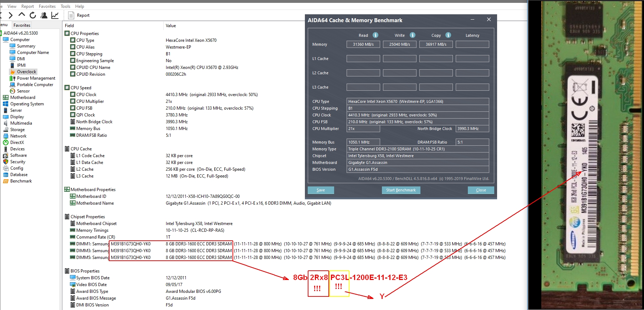Click the Copy info icon in benchmark
The image size is (644, 310).
tap(448, 35)
